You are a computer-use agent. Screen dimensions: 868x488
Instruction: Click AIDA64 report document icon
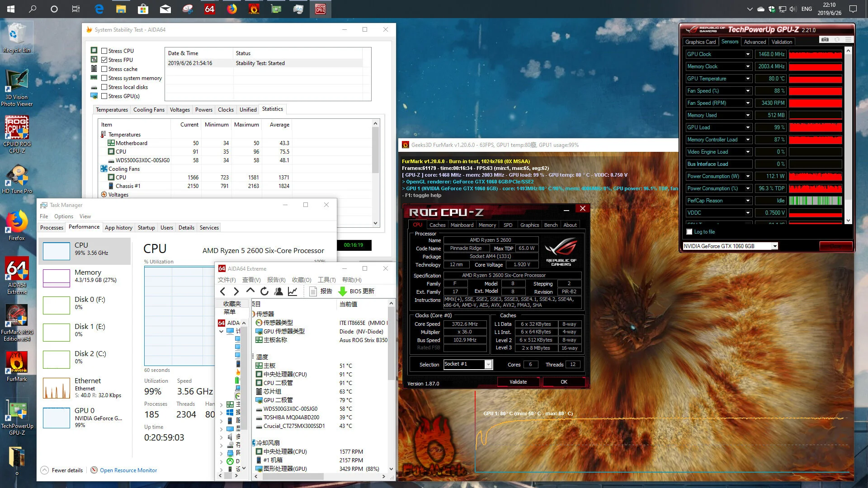(313, 291)
